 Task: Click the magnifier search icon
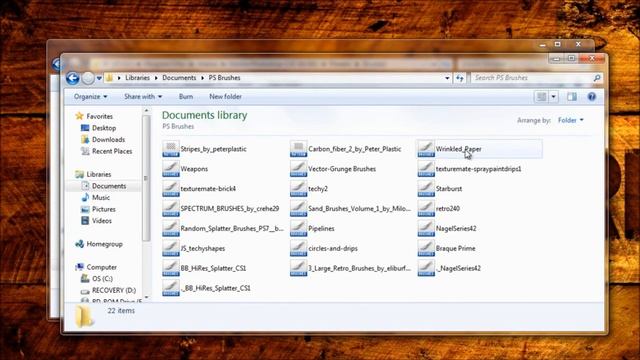pos(597,78)
